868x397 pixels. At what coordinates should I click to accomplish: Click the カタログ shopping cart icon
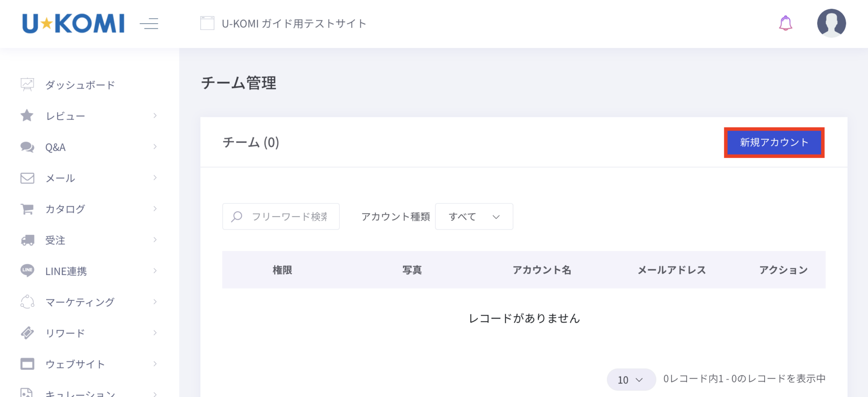click(x=28, y=209)
